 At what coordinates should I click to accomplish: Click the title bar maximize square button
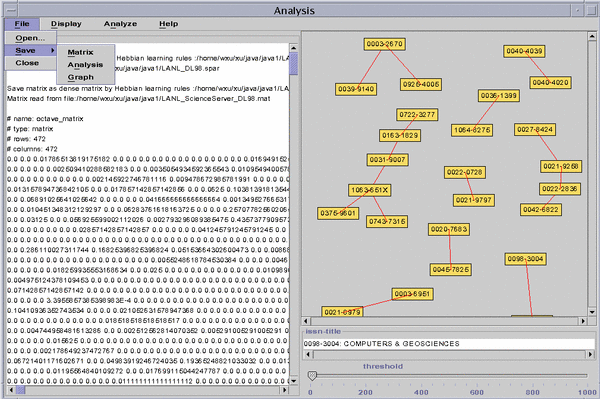tap(591, 11)
